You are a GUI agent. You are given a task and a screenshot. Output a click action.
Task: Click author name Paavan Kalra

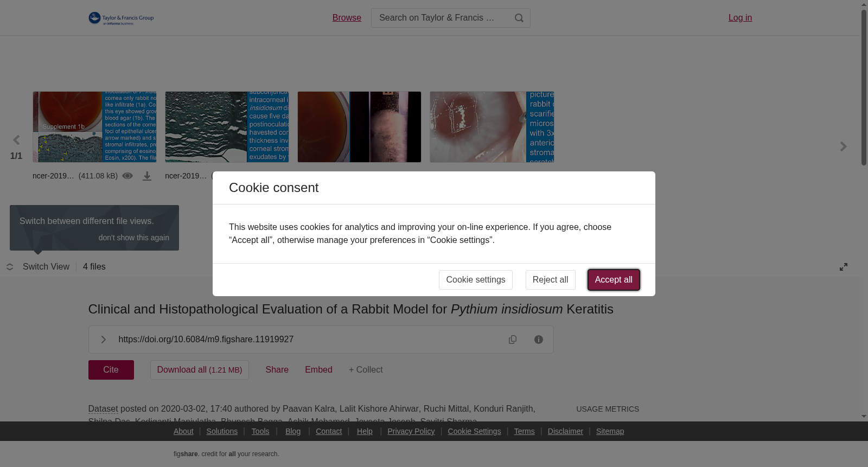309,409
